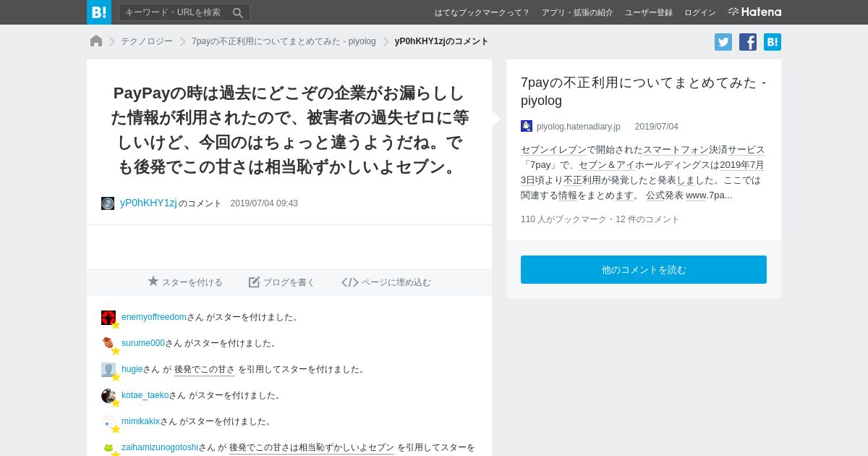Open 110 人がブックマーク count link
The image size is (868, 456).
coord(563,219)
